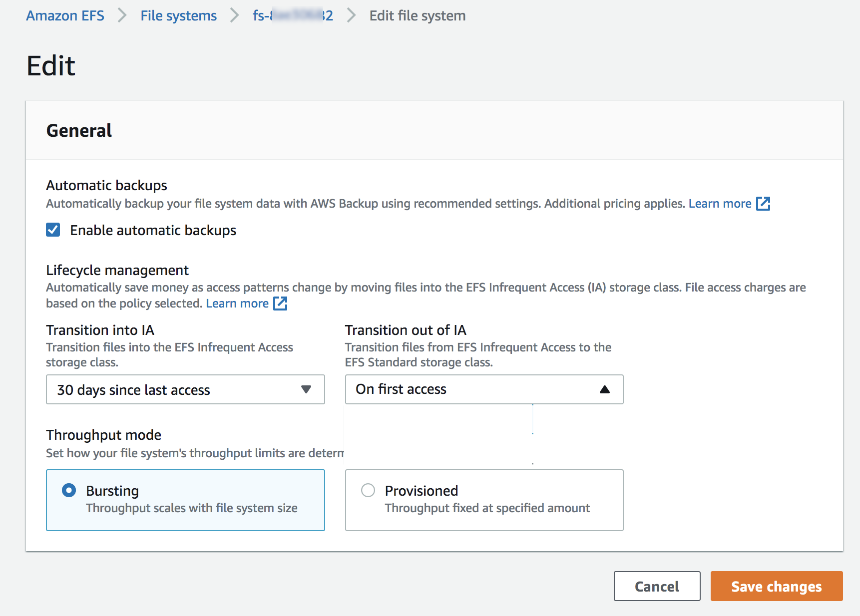Click the Enable automatic backups label text
Image resolution: width=860 pixels, height=616 pixels.
[153, 231]
